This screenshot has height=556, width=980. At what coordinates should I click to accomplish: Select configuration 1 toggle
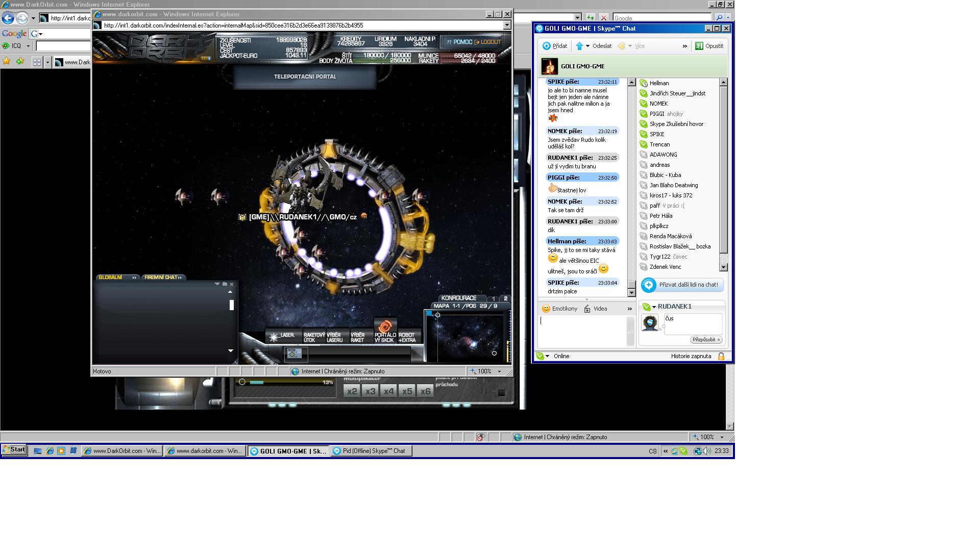point(493,298)
